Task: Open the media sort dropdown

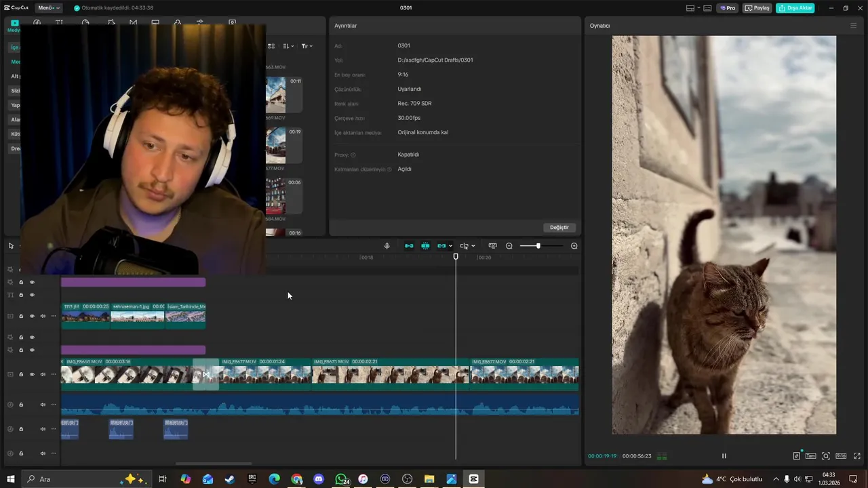Action: [288, 46]
